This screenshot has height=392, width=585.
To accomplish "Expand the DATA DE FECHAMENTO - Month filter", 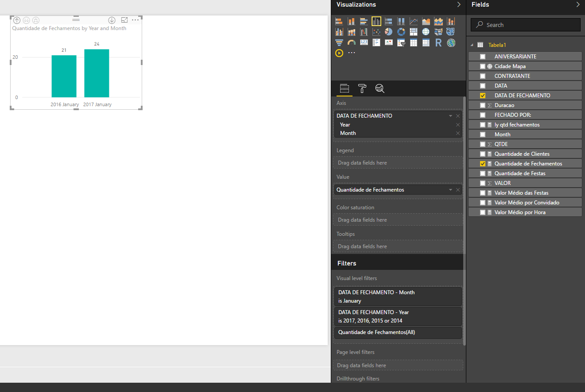I will [x=398, y=296].
